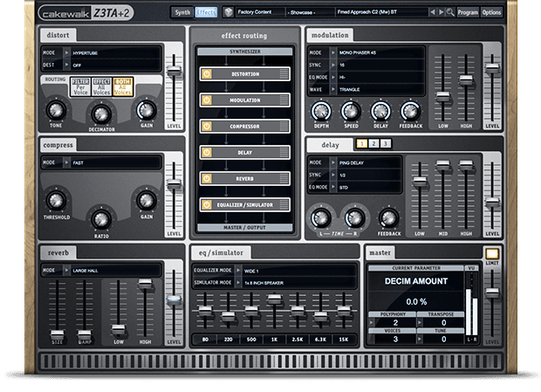Open delay Sync dropdown showing 1/2

(x=354, y=175)
